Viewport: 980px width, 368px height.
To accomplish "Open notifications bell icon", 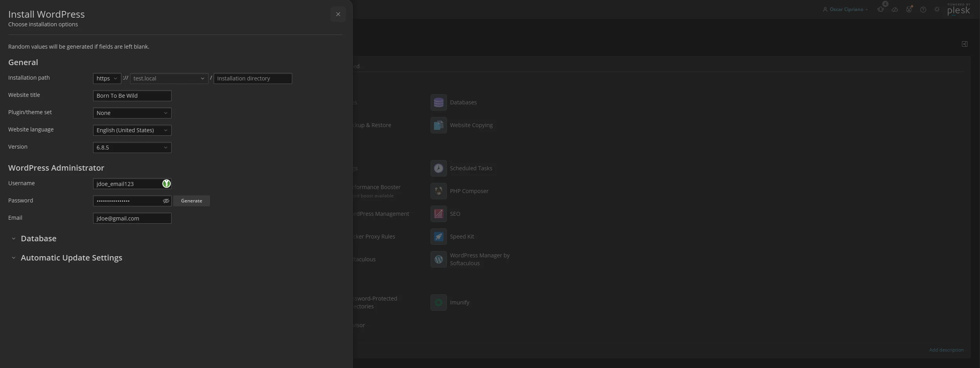I will tap(881, 9).
